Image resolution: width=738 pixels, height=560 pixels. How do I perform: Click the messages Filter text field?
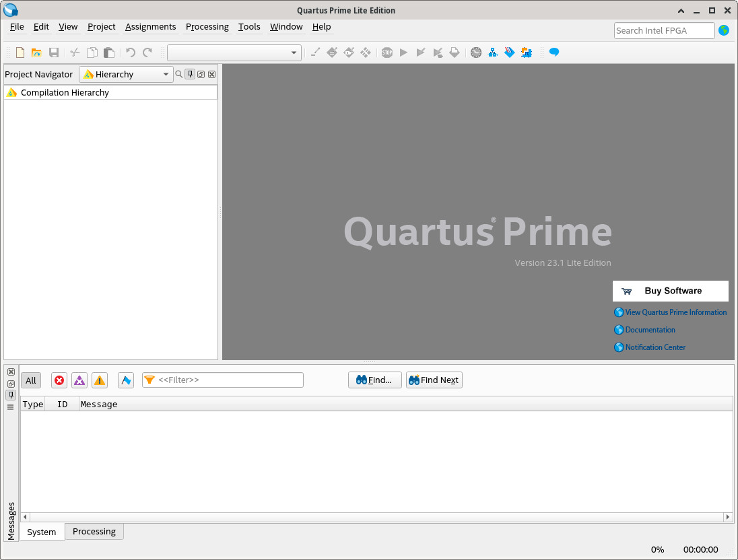tap(223, 380)
